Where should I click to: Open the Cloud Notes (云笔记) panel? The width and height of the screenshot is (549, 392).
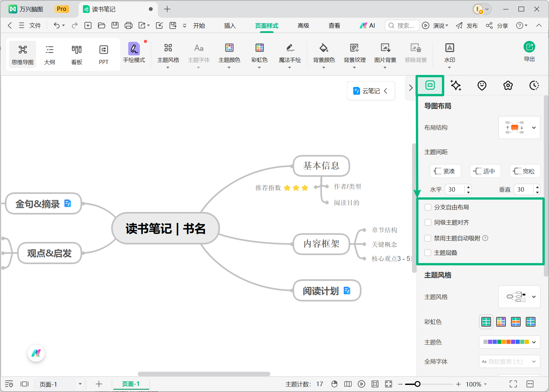click(371, 91)
